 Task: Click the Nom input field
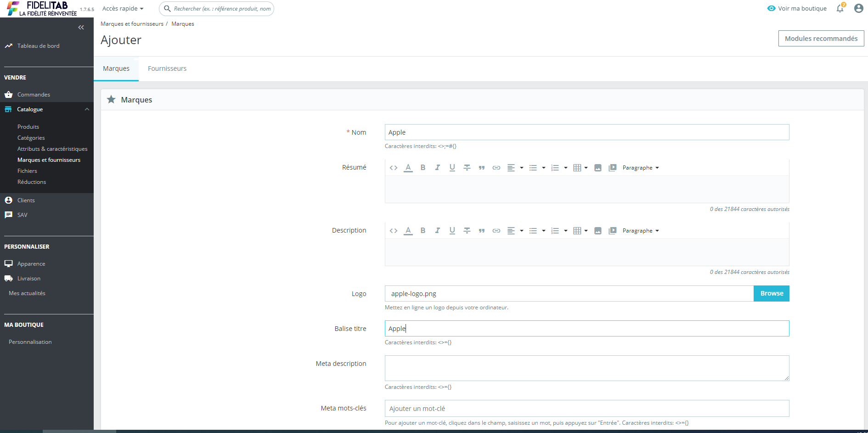(587, 132)
